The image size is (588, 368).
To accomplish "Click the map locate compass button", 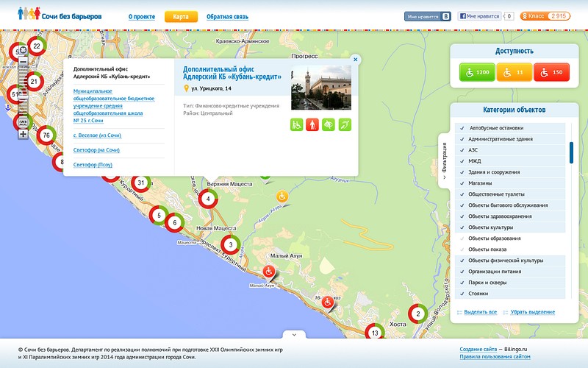I will 24,50.
